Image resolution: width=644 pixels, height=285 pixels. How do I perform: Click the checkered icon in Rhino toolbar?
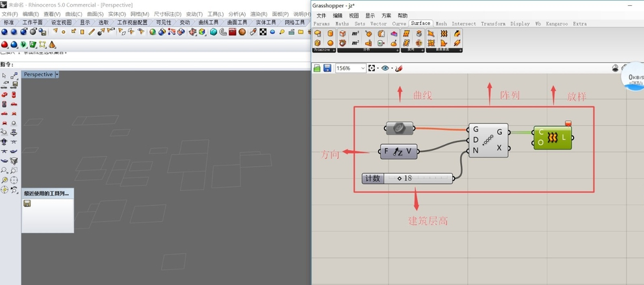(263, 32)
